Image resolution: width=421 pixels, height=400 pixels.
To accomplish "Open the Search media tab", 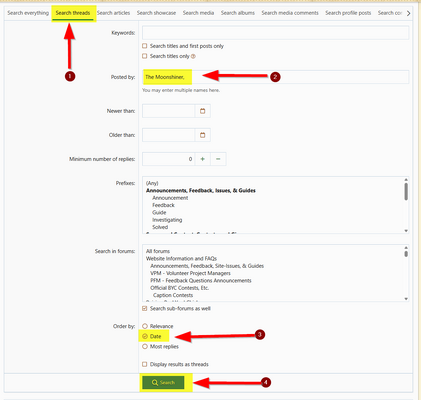I will coord(198,13).
